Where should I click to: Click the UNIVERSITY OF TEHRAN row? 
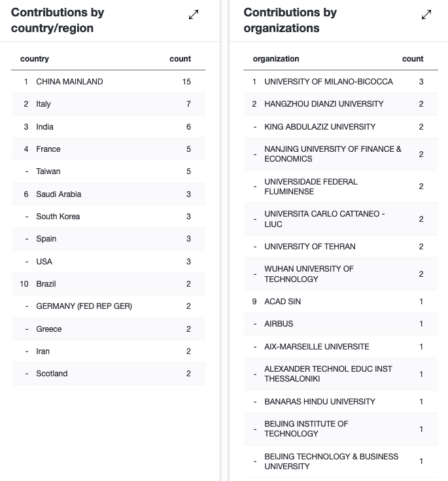pos(341,247)
